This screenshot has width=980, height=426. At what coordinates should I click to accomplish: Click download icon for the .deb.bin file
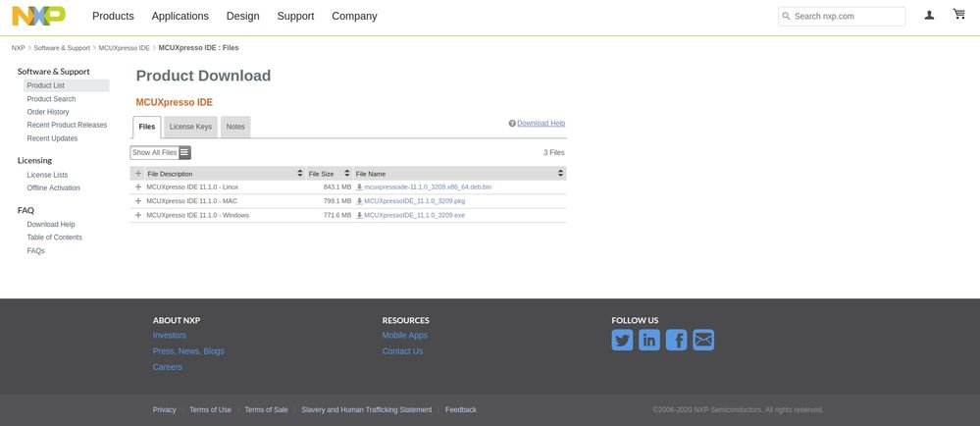(359, 187)
